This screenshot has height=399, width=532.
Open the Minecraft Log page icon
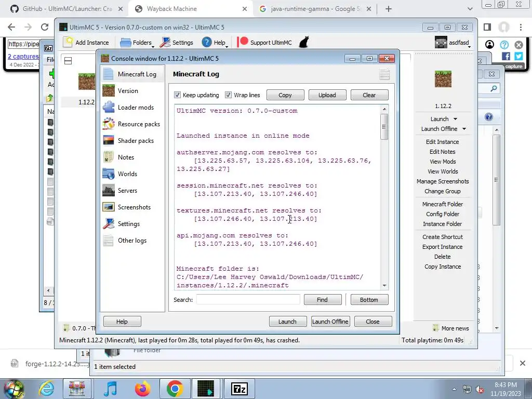click(x=108, y=74)
